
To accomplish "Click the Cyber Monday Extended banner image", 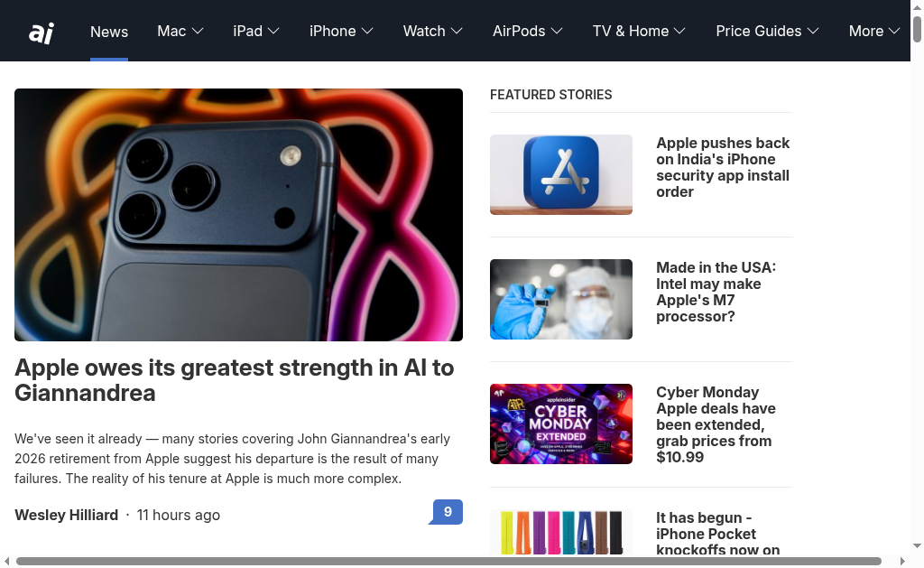I will [x=561, y=424].
